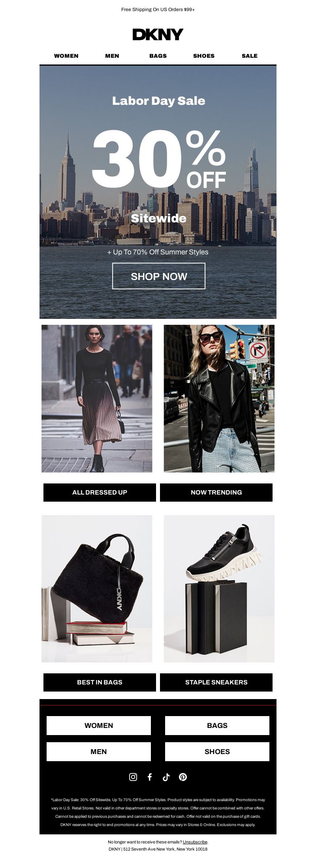
Task: Click the SHOP NOW button
Action: tap(159, 276)
